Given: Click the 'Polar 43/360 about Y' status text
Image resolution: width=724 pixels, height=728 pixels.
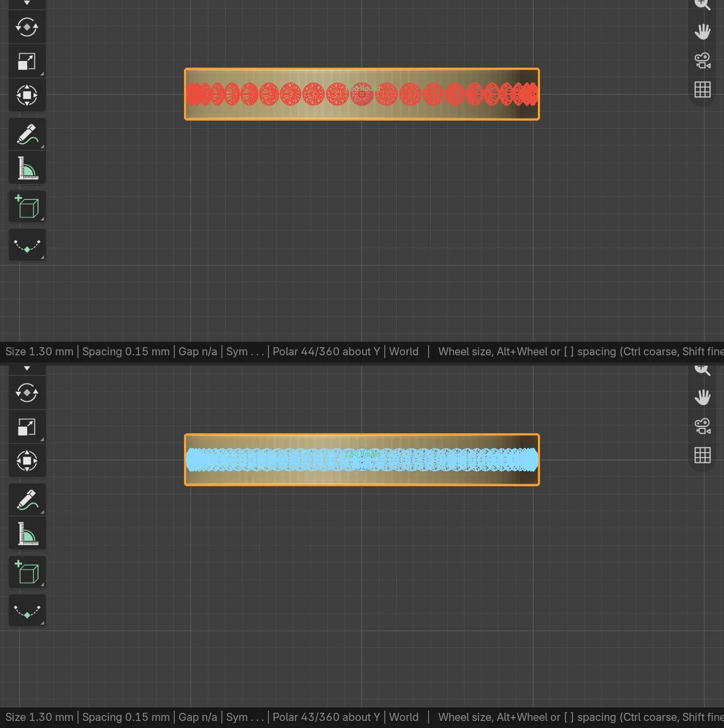Looking at the screenshot, I should [x=326, y=717].
